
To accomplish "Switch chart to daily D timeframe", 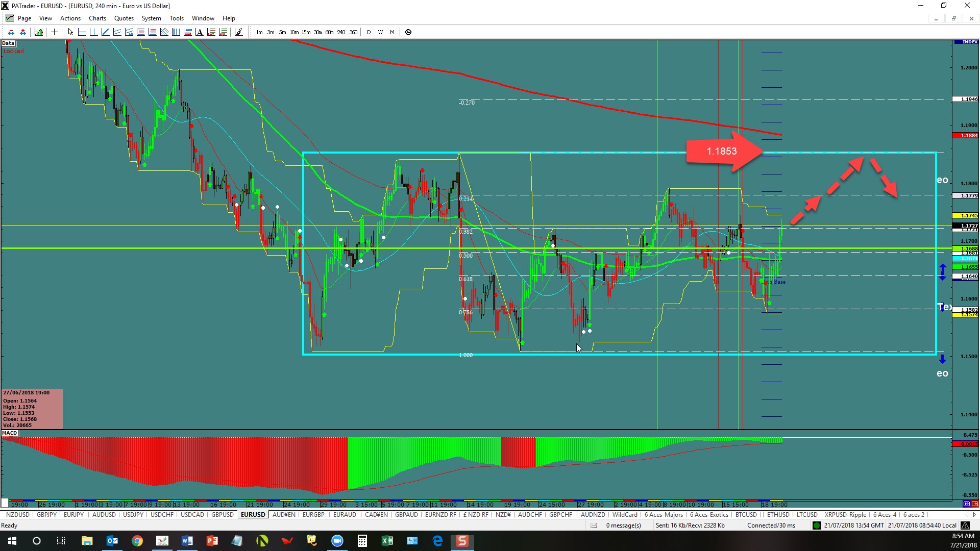I will point(369,32).
